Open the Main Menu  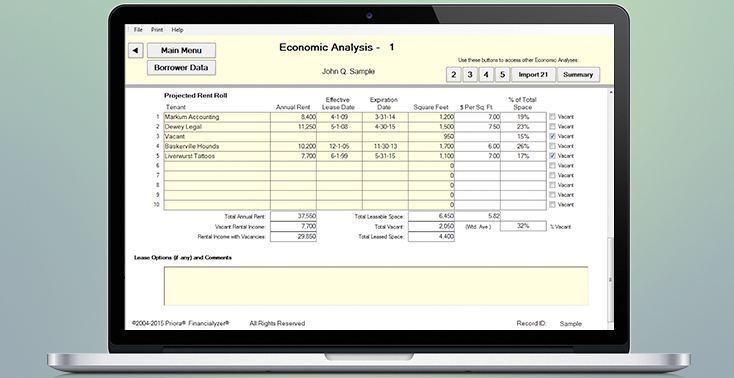pos(181,51)
